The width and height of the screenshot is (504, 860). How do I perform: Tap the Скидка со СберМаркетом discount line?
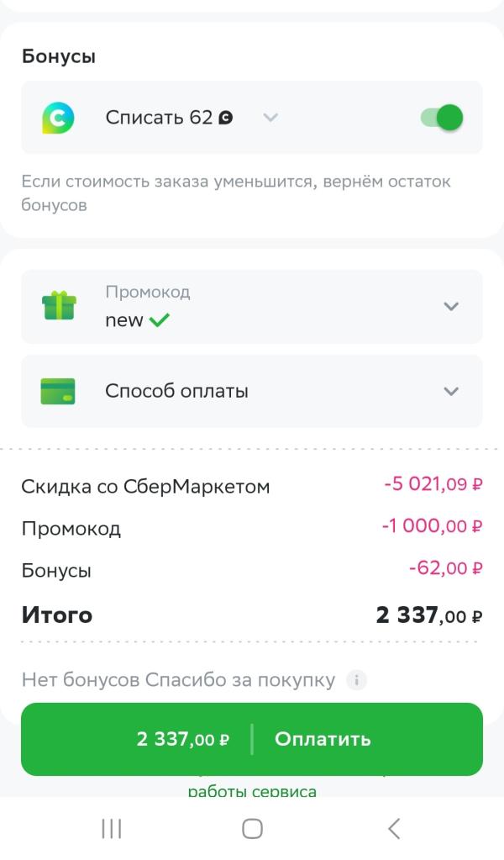pyautogui.click(x=252, y=486)
